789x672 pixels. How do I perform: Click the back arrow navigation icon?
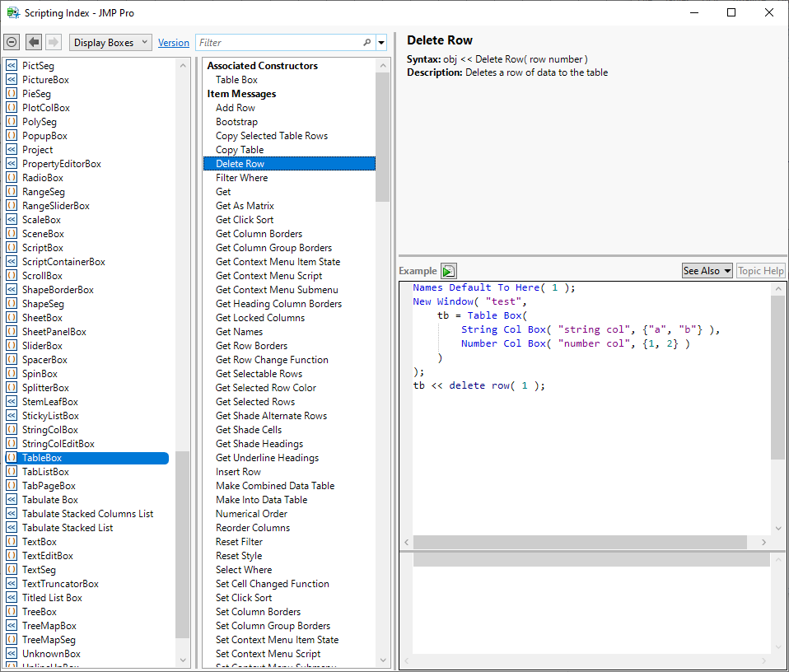(34, 42)
